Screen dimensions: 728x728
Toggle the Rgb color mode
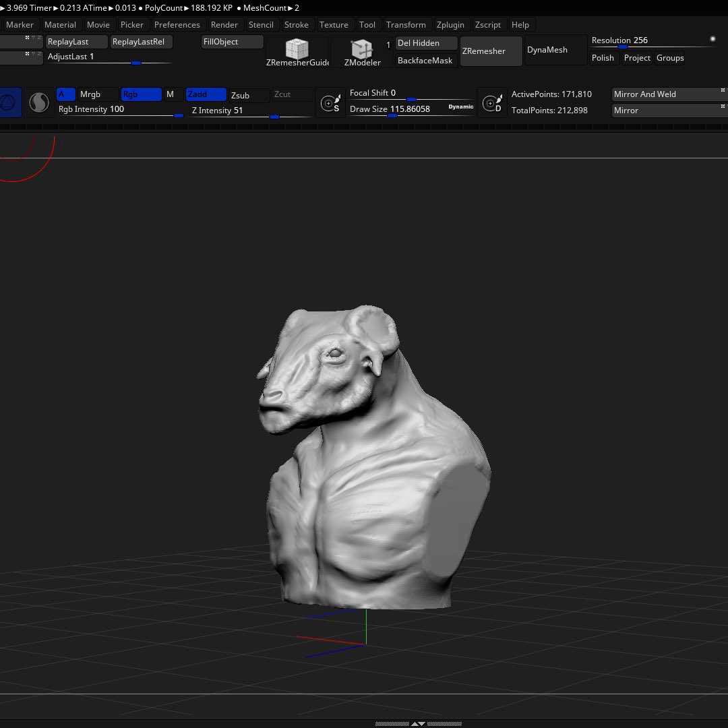click(141, 94)
